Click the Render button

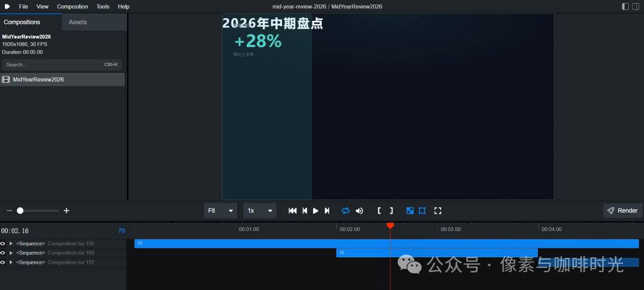tap(623, 211)
